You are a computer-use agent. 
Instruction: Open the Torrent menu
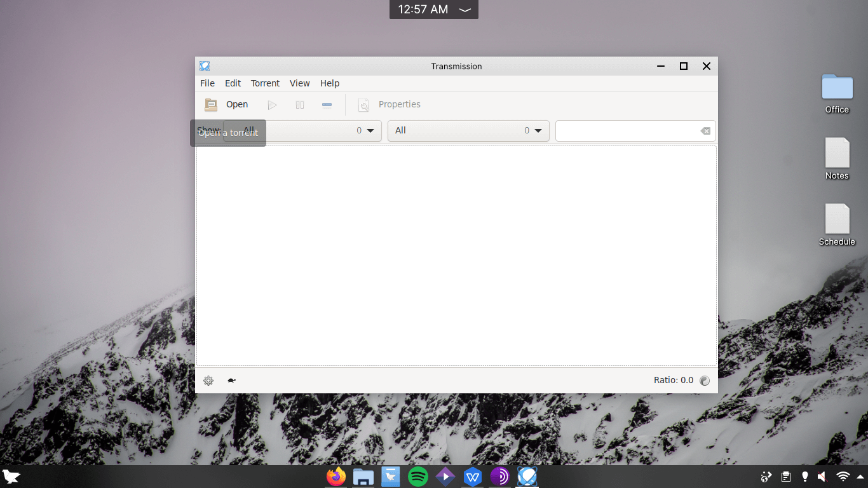(x=265, y=83)
